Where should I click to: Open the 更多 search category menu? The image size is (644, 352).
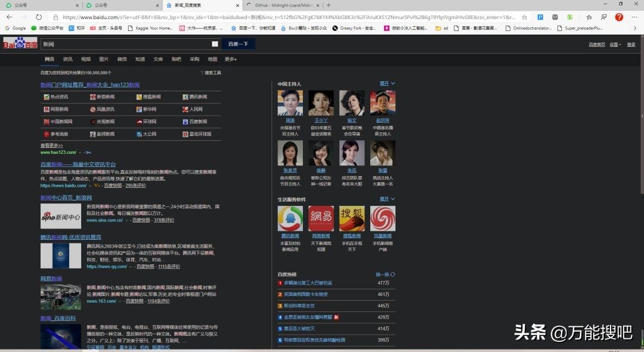pos(230,59)
